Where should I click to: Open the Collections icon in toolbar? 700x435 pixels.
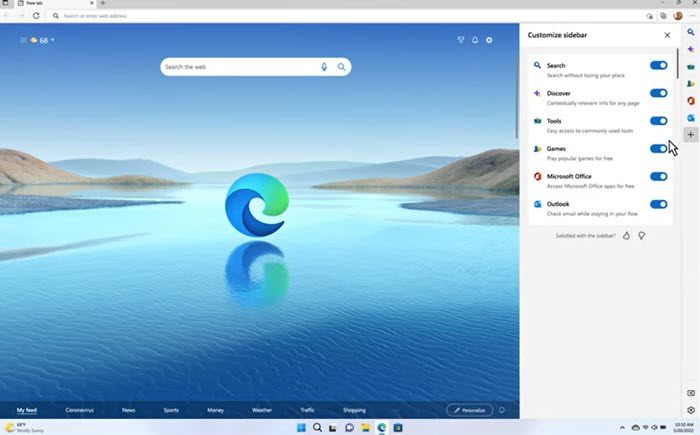click(x=663, y=16)
